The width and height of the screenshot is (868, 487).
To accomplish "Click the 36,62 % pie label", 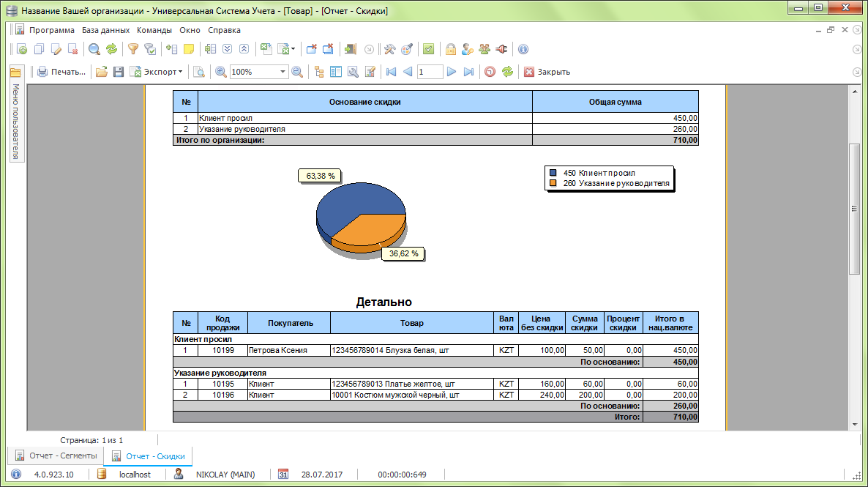I will 403,253.
